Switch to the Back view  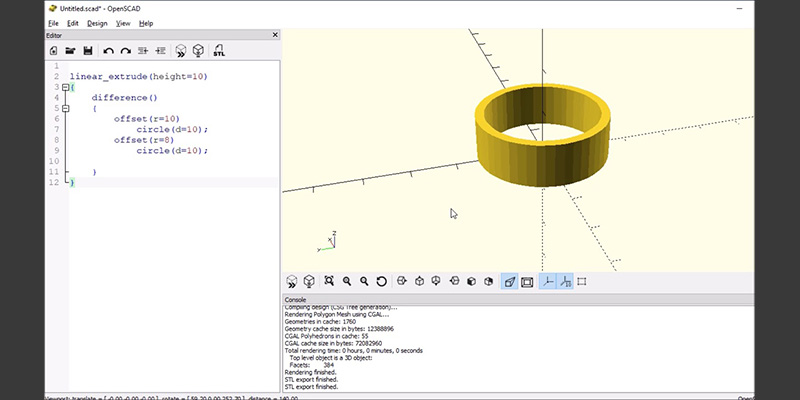pos(489,281)
